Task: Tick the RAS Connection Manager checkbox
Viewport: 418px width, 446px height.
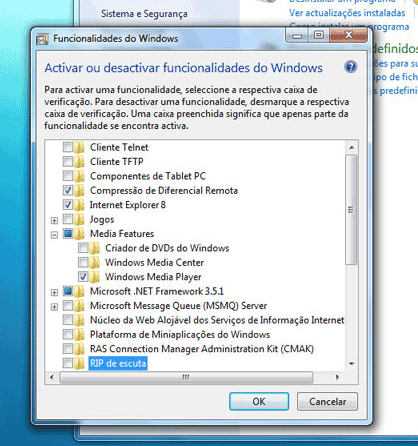Action: pyautogui.click(x=68, y=349)
